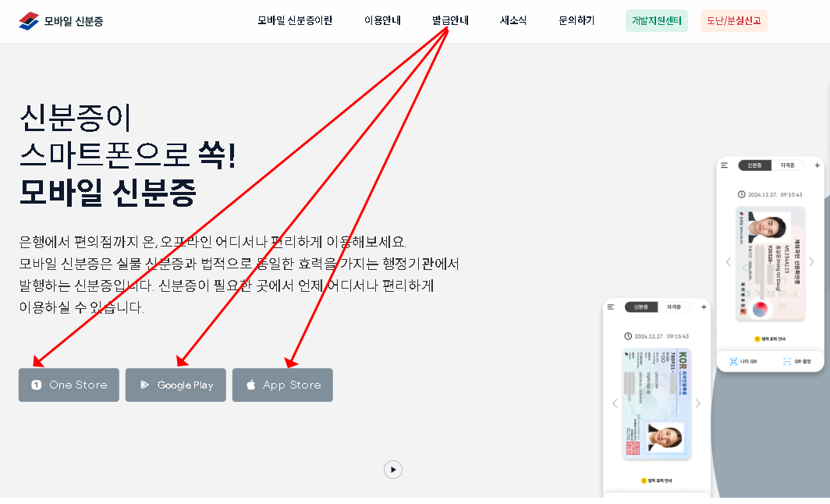830x504 pixels.
Task: Open hamburger menu on the KOR card phone
Action: 610,307
